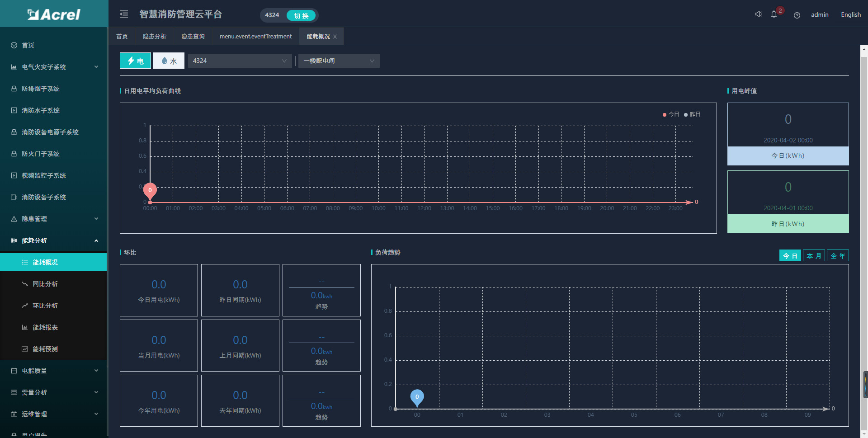Image resolution: width=868 pixels, height=438 pixels.
Task: Switch language to English
Action: click(x=850, y=14)
